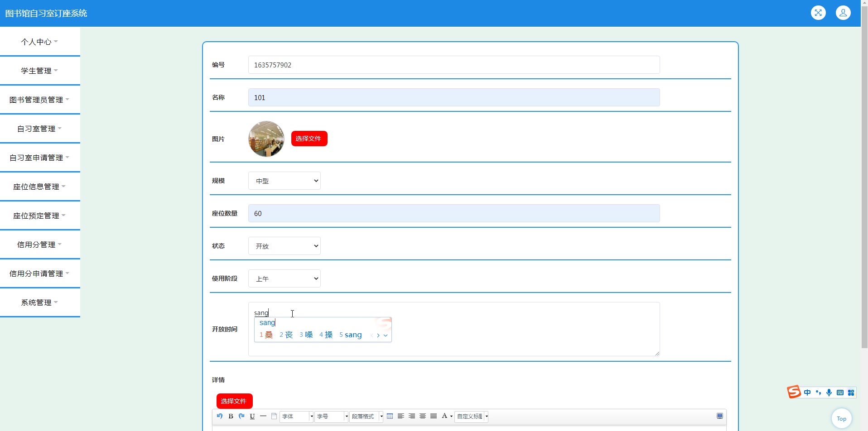Click the undo icon in editor toolbar
This screenshot has width=868, height=431.
pos(220,416)
